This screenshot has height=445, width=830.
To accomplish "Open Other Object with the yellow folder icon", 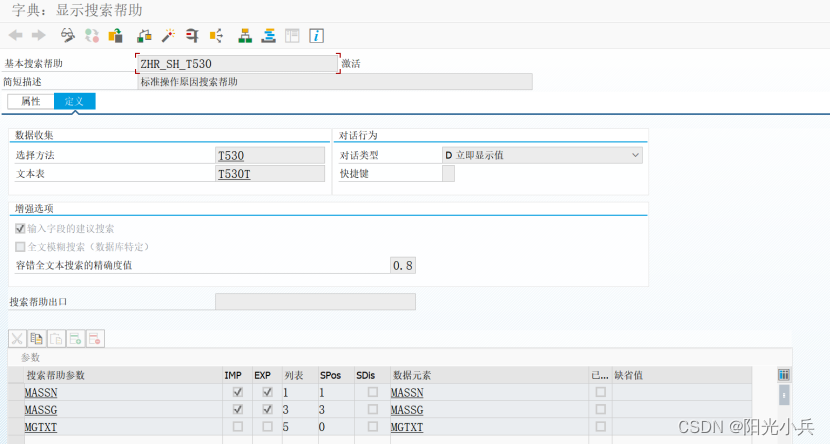I will coord(115,35).
